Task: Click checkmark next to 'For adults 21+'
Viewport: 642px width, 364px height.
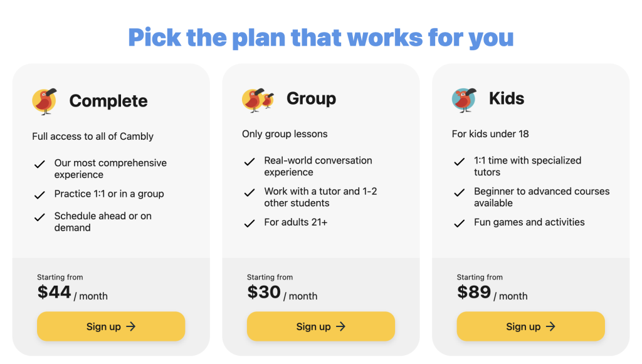Action: [250, 223]
